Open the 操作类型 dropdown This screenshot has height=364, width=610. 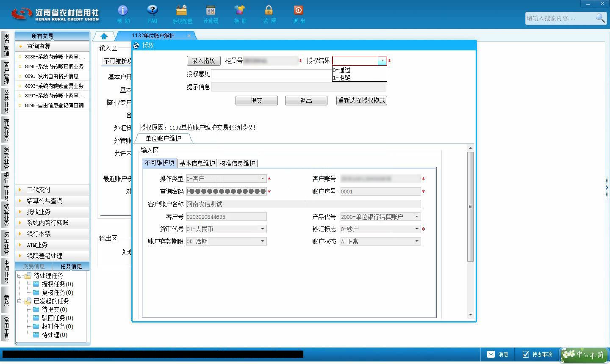[263, 179]
